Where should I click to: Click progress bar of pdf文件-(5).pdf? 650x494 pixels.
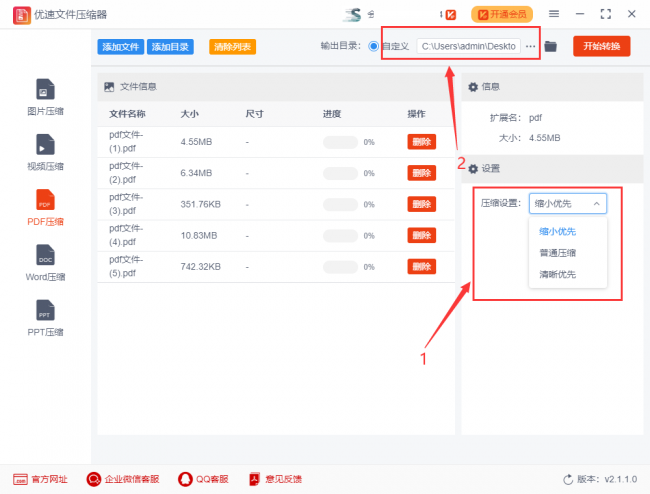[340, 267]
